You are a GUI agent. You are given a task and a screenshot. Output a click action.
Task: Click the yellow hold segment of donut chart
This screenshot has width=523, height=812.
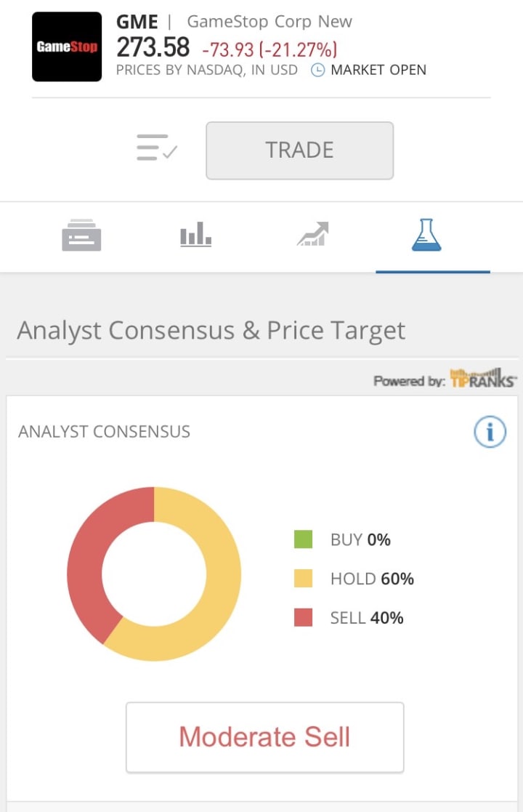click(218, 582)
